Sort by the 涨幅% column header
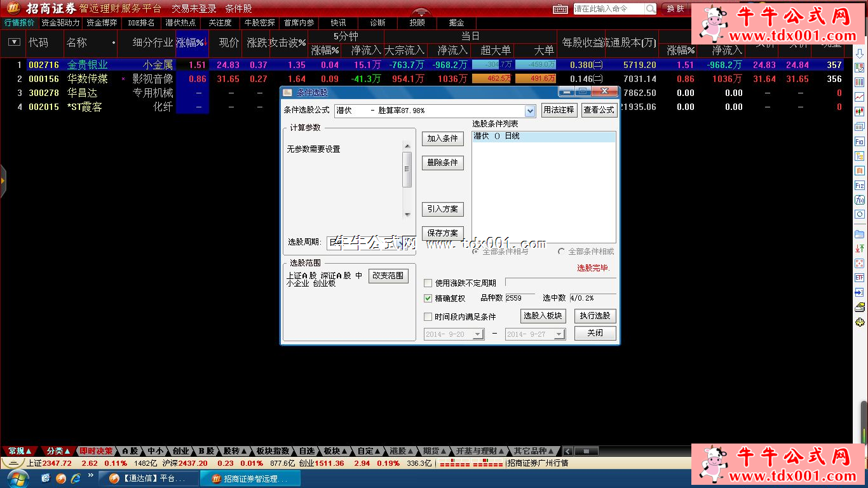 point(192,43)
